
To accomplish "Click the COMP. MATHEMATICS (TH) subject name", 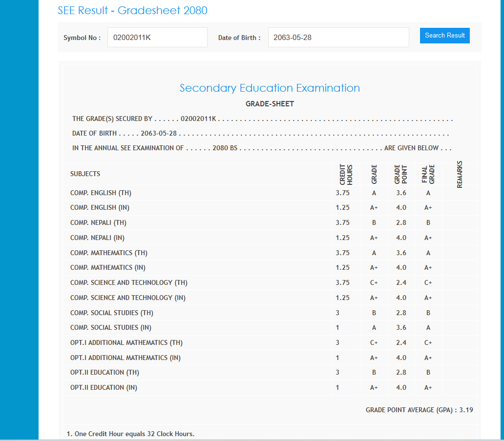I will coord(108,253).
